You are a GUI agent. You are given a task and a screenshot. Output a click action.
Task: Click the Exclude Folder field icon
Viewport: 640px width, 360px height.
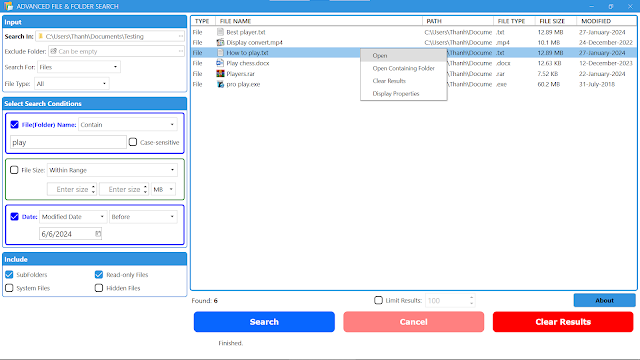pyautogui.click(x=53, y=51)
